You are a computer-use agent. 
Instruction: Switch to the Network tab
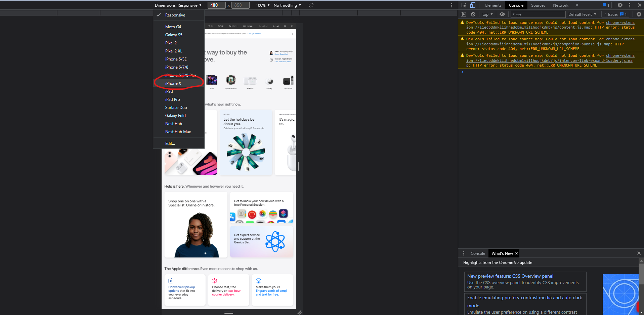click(x=561, y=5)
